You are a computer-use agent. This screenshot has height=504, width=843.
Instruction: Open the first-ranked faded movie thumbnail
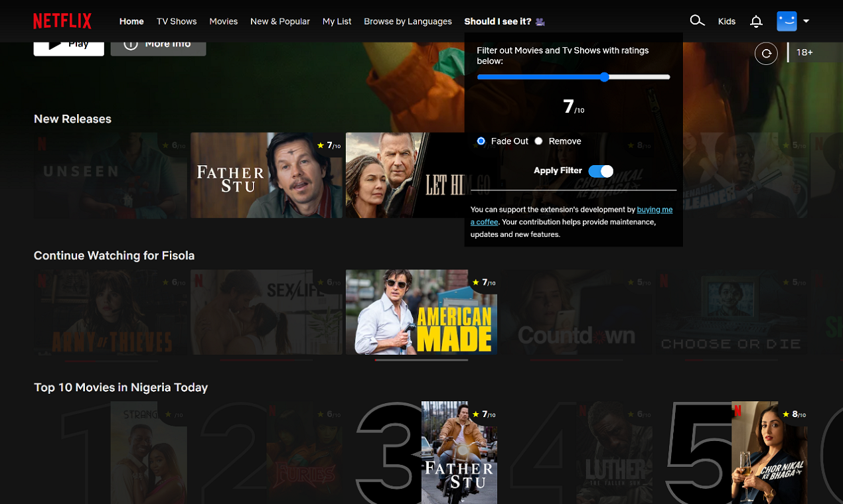tap(149, 452)
